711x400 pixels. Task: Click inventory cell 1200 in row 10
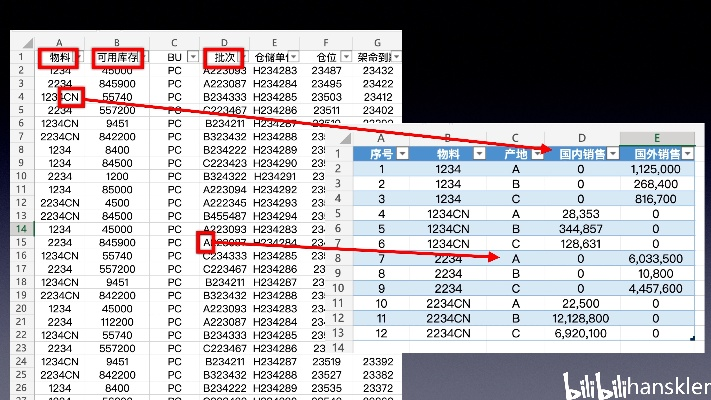pyautogui.click(x=117, y=176)
